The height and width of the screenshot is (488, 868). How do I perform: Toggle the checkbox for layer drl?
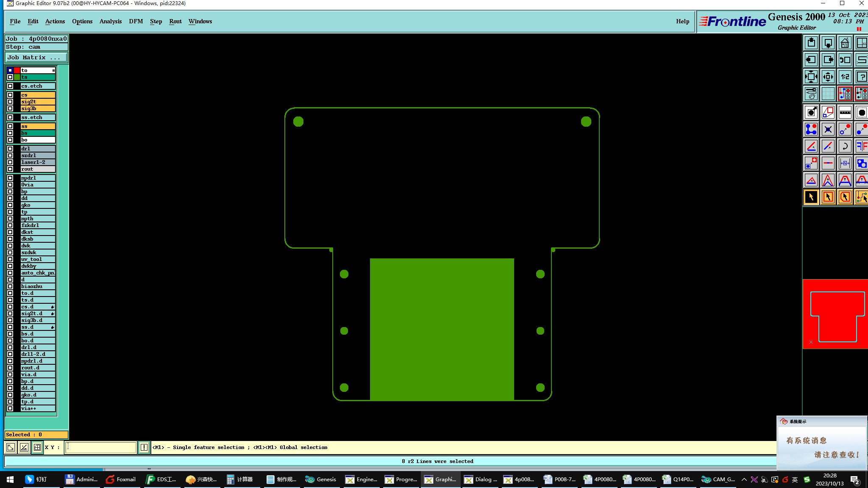tap(10, 149)
